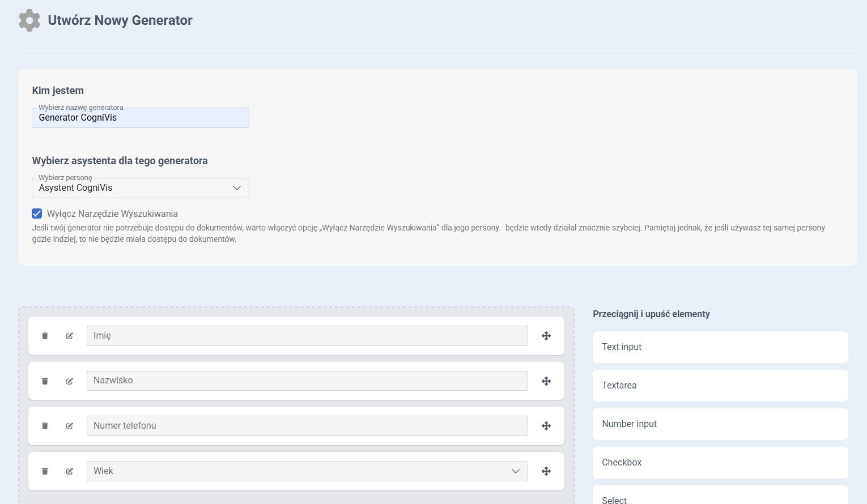The height and width of the screenshot is (504, 867).
Task: Click the move handle on Imię row
Action: 546,336
